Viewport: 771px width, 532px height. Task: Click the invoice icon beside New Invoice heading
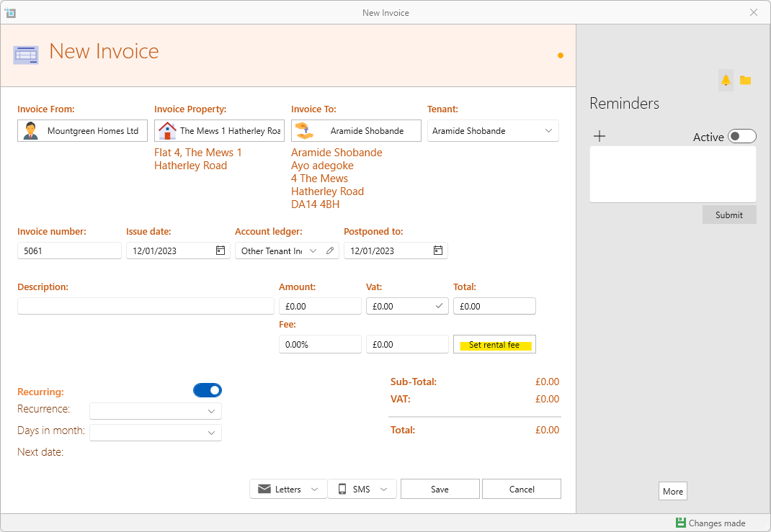(26, 55)
